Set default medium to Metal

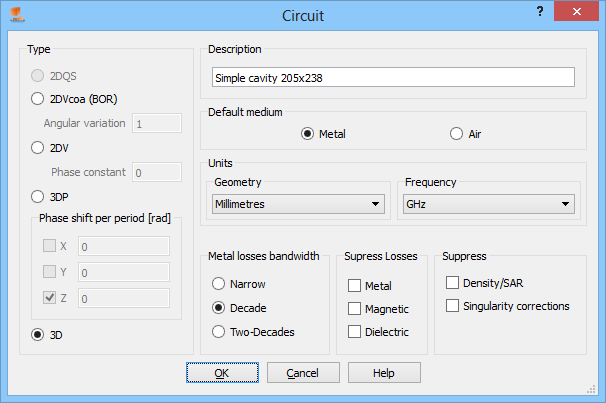click(x=308, y=133)
